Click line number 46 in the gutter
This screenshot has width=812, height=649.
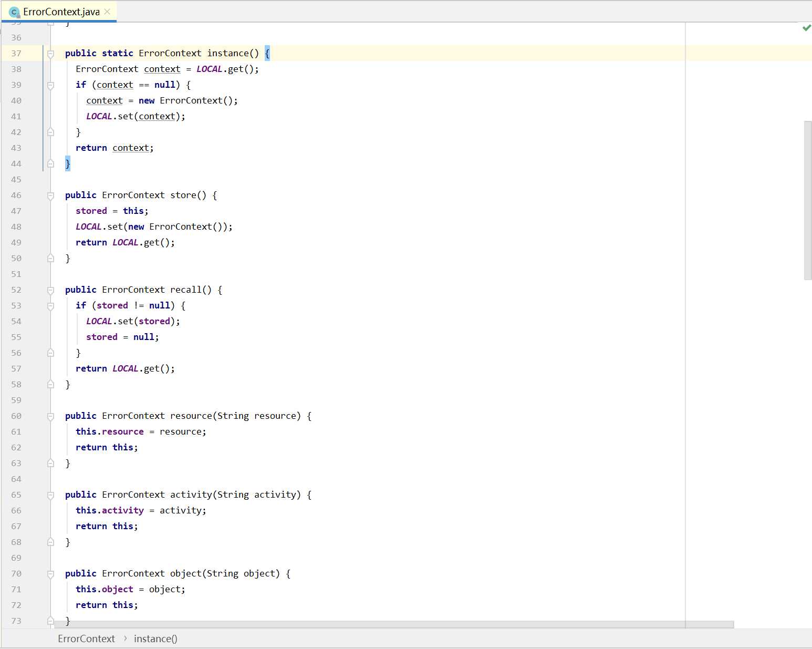[16, 195]
